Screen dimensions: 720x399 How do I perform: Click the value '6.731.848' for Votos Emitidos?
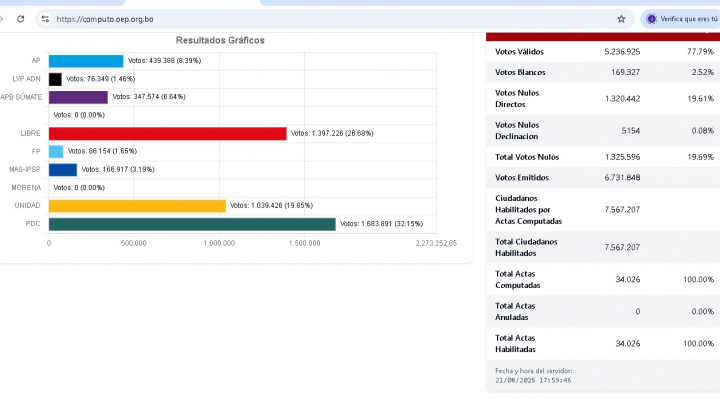(x=622, y=178)
